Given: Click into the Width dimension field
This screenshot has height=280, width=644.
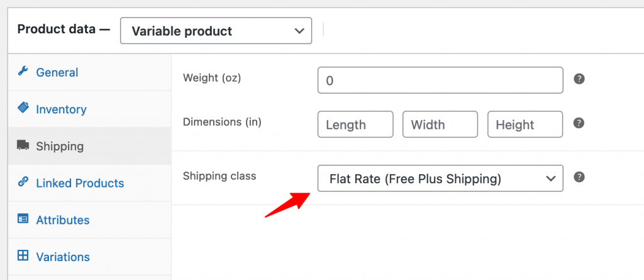Looking at the screenshot, I should (440, 124).
